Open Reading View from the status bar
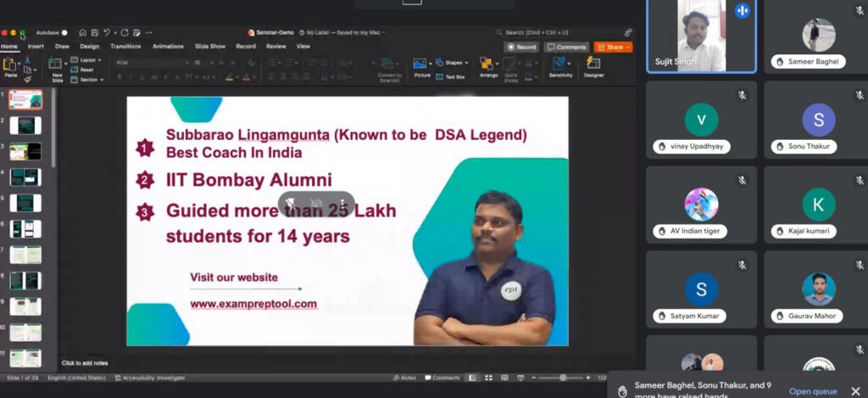This screenshot has height=398, width=868. [505, 378]
